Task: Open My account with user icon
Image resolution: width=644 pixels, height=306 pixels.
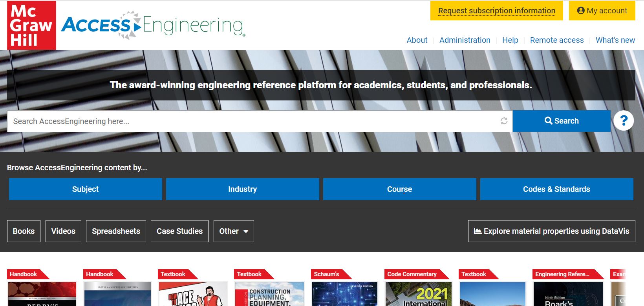Action: pos(602,11)
